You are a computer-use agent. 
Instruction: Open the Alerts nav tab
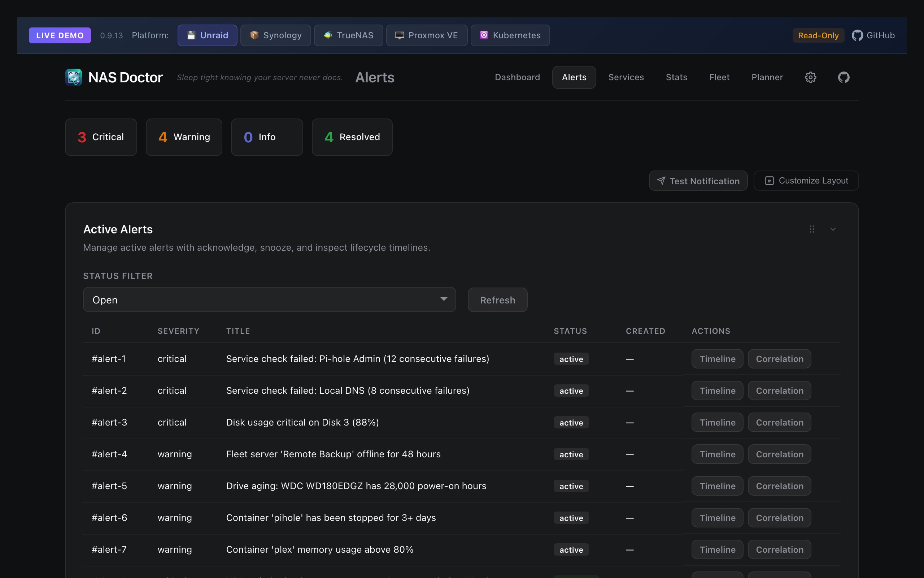click(574, 77)
